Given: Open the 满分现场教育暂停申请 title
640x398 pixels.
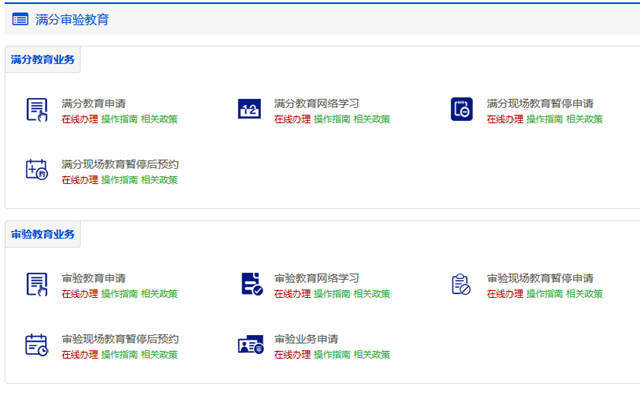Looking at the screenshot, I should [540, 103].
